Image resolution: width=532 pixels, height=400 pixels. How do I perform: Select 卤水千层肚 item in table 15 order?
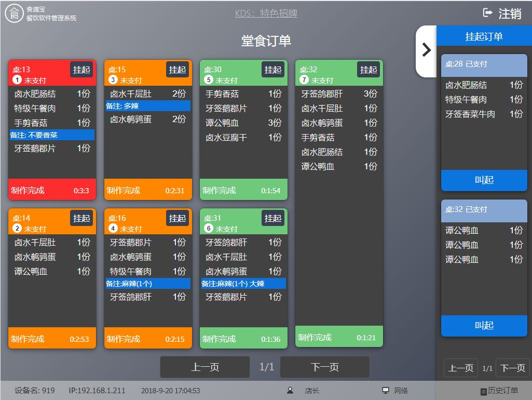pos(148,94)
